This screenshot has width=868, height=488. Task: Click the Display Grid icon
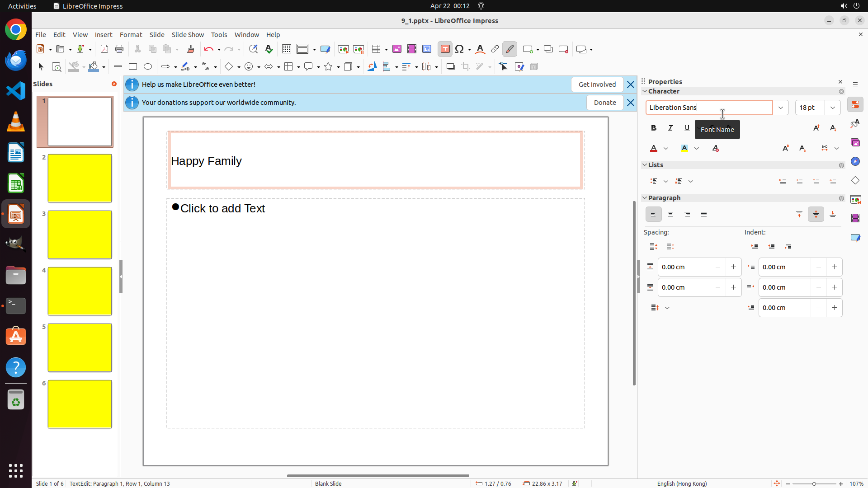click(287, 49)
